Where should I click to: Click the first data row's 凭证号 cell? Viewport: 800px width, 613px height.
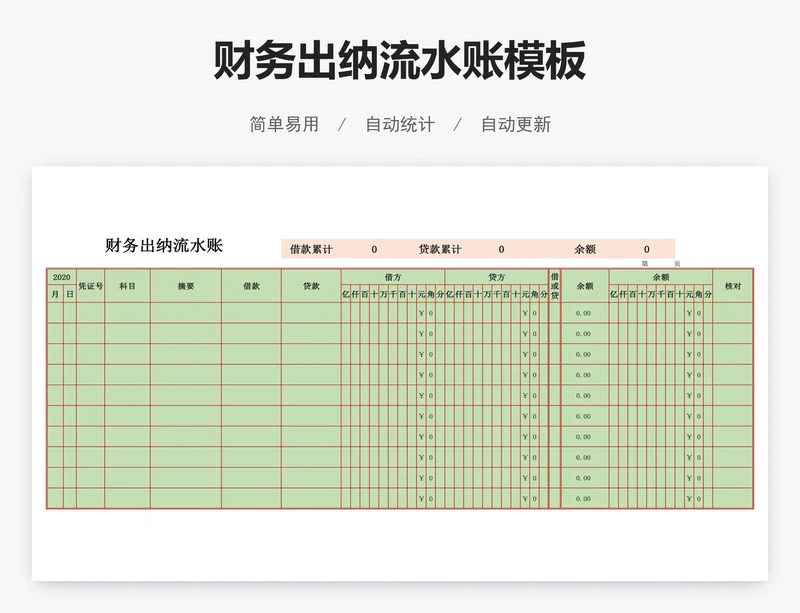(x=91, y=313)
